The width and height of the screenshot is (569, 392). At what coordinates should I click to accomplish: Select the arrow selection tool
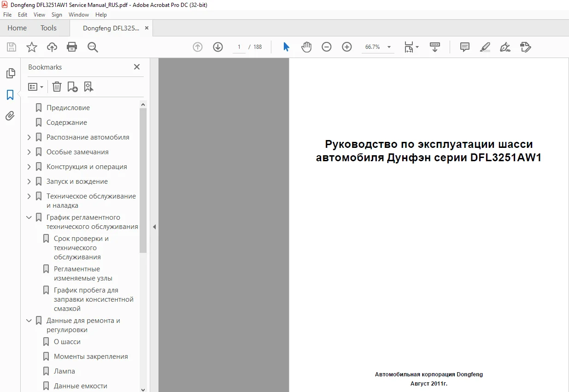point(286,47)
